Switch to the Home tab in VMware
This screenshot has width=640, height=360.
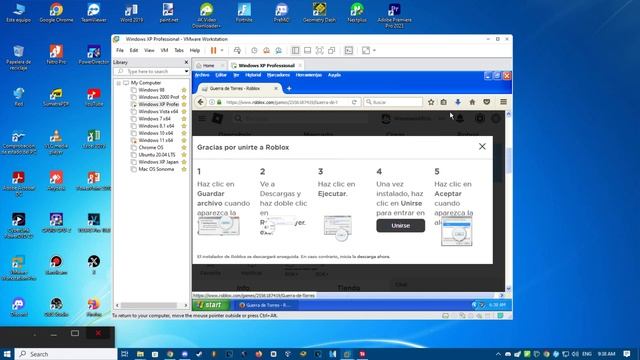(209, 65)
